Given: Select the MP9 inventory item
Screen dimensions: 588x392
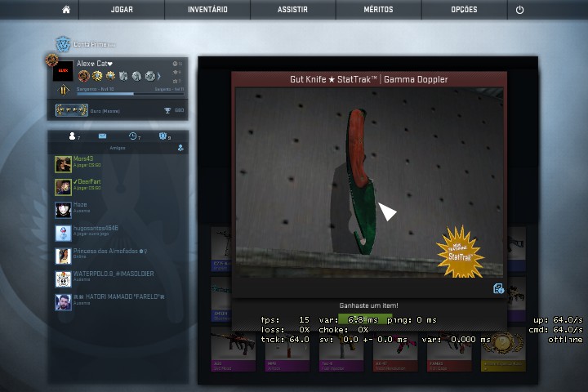Looking at the screenshot, I should 287,350.
